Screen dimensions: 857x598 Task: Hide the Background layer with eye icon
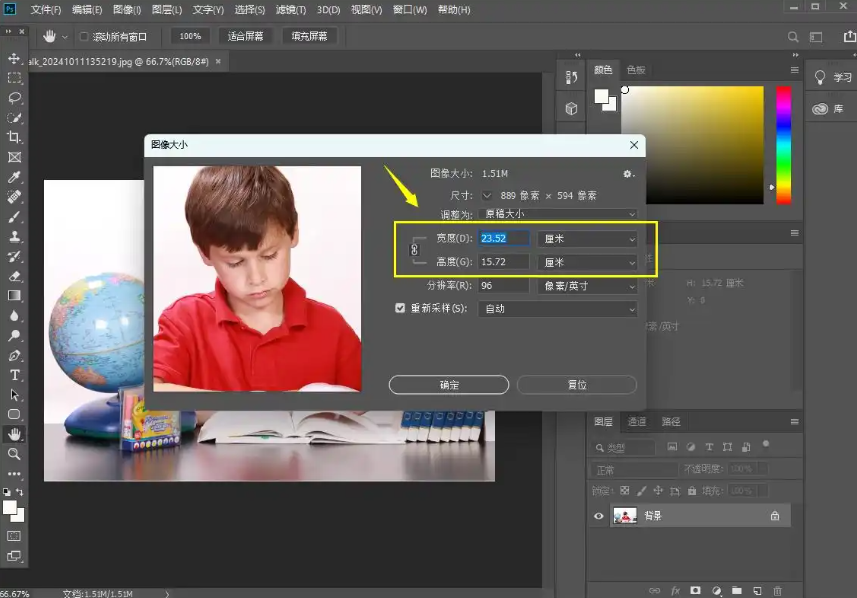(x=599, y=516)
